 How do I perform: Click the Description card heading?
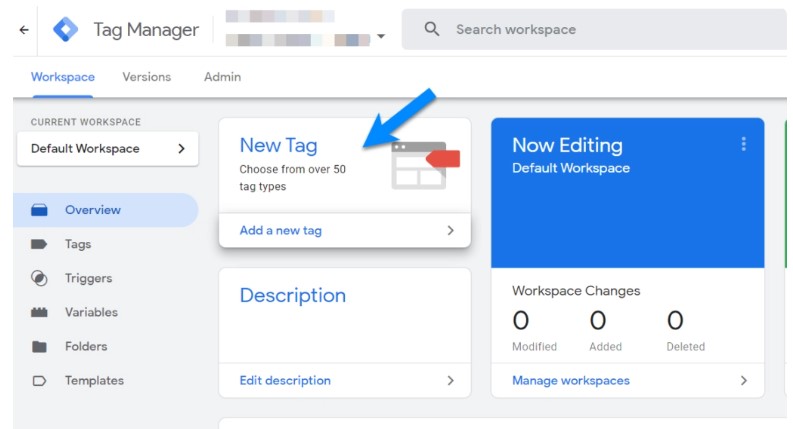point(293,295)
